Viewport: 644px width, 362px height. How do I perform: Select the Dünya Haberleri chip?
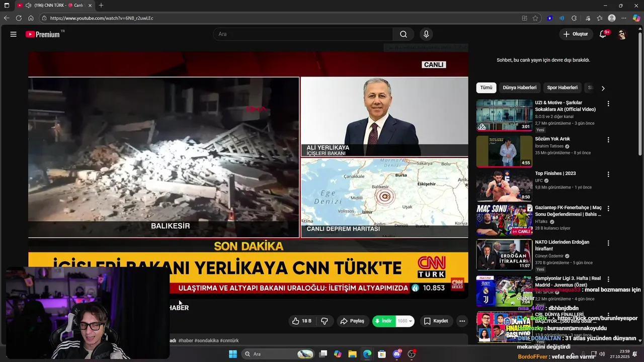pyautogui.click(x=520, y=87)
